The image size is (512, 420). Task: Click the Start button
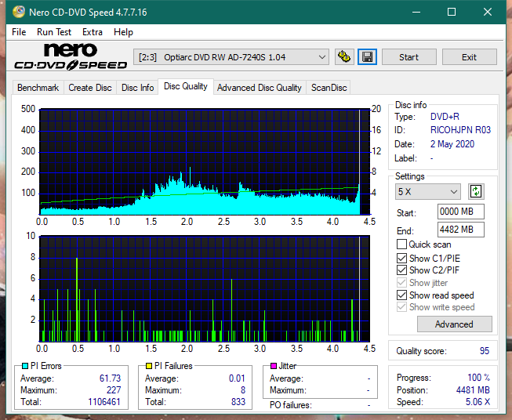(x=409, y=57)
